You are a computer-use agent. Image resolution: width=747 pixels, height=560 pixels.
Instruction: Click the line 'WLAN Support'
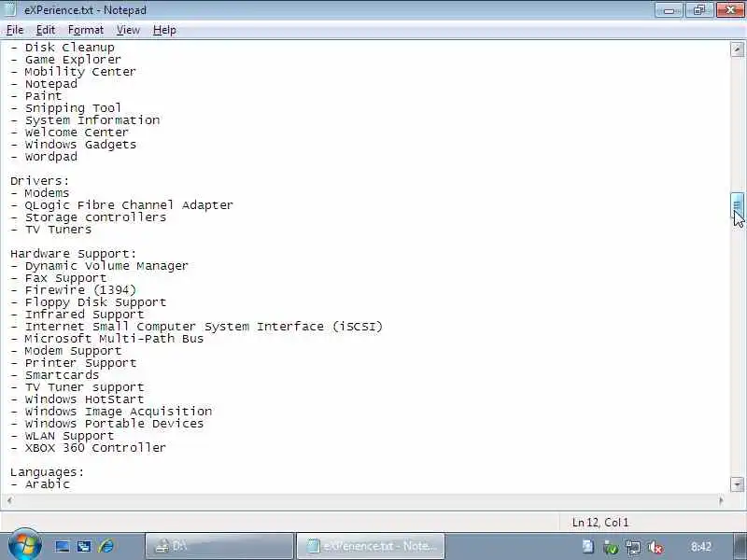point(63,436)
